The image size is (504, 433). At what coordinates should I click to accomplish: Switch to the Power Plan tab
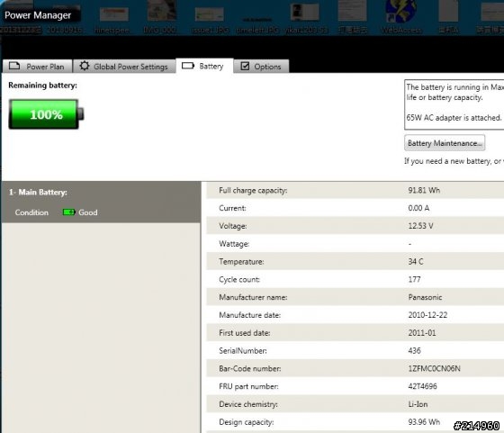37,67
